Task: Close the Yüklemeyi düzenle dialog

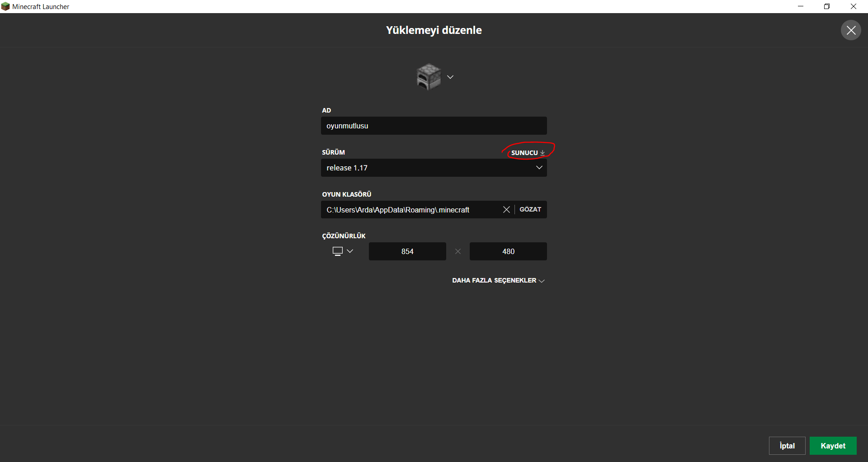Action: [x=851, y=30]
